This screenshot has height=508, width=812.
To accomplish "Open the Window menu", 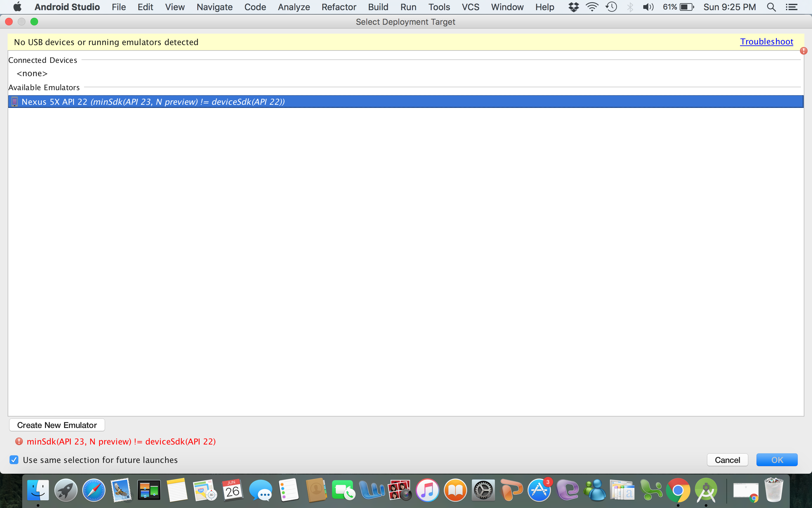I will coord(507,7).
